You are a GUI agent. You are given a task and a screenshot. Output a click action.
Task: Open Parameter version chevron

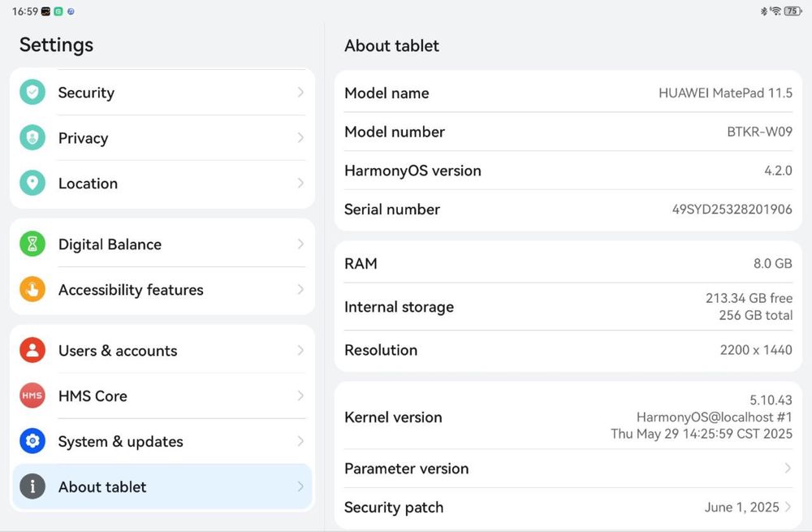[788, 469]
